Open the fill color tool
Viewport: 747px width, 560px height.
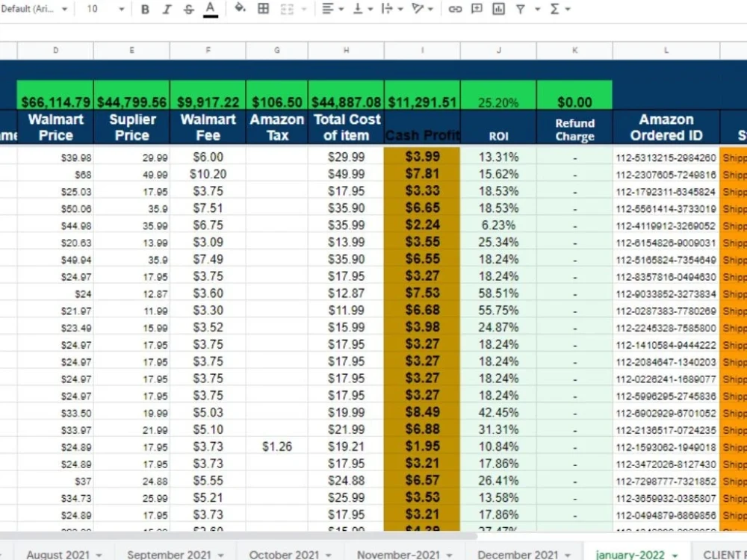[240, 8]
